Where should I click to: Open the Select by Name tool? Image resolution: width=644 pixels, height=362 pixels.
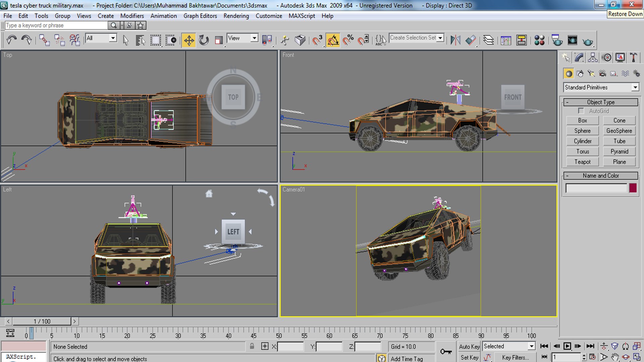140,40
